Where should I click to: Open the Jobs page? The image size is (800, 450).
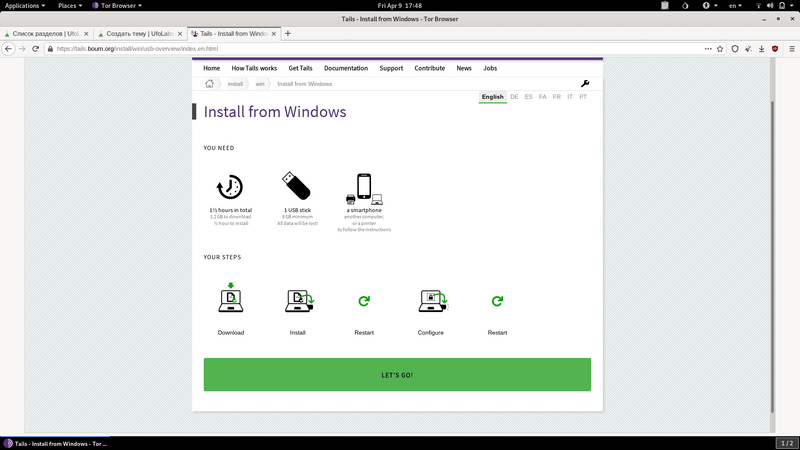coord(490,68)
